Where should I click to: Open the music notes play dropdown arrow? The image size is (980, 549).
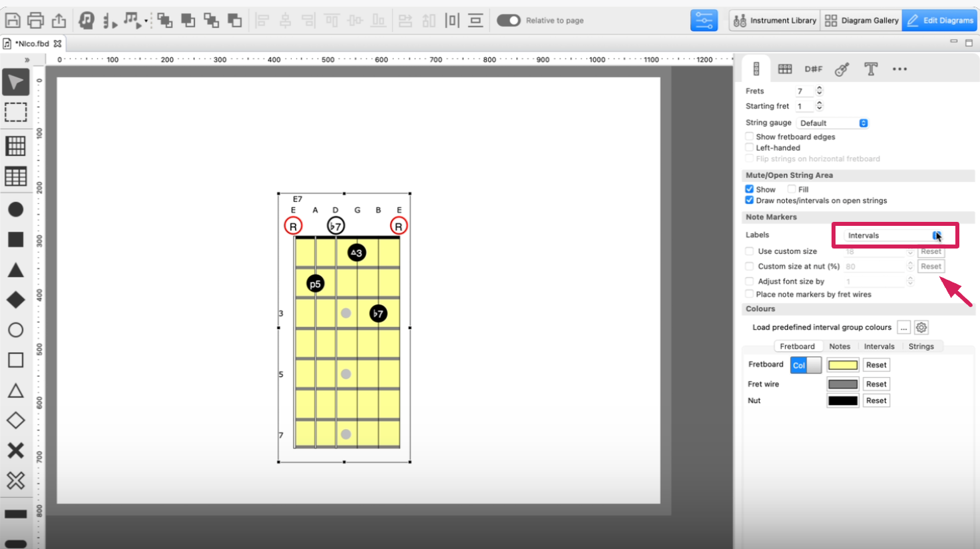pos(146,21)
